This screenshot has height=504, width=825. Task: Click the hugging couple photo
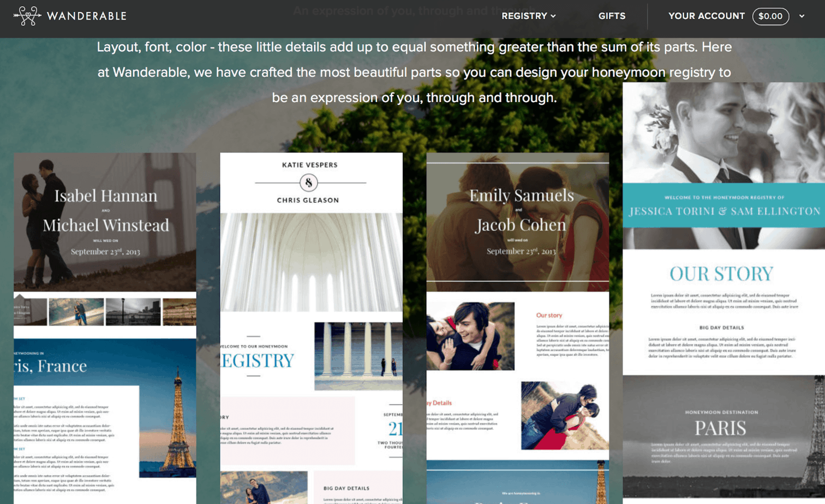click(x=470, y=336)
